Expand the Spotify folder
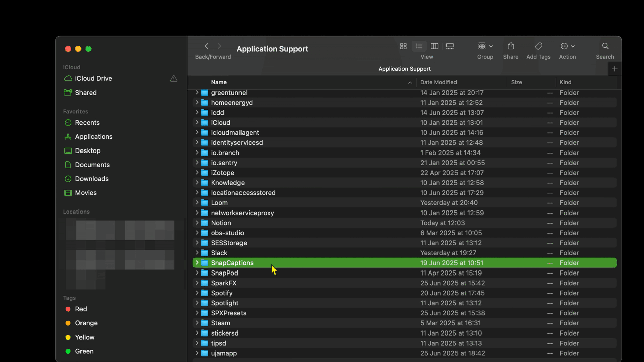 coord(197,293)
